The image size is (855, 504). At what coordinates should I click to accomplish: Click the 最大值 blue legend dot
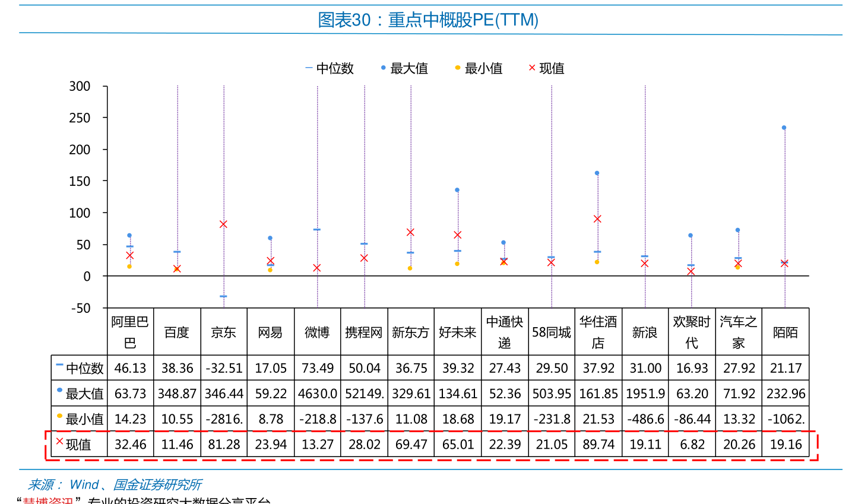(384, 68)
